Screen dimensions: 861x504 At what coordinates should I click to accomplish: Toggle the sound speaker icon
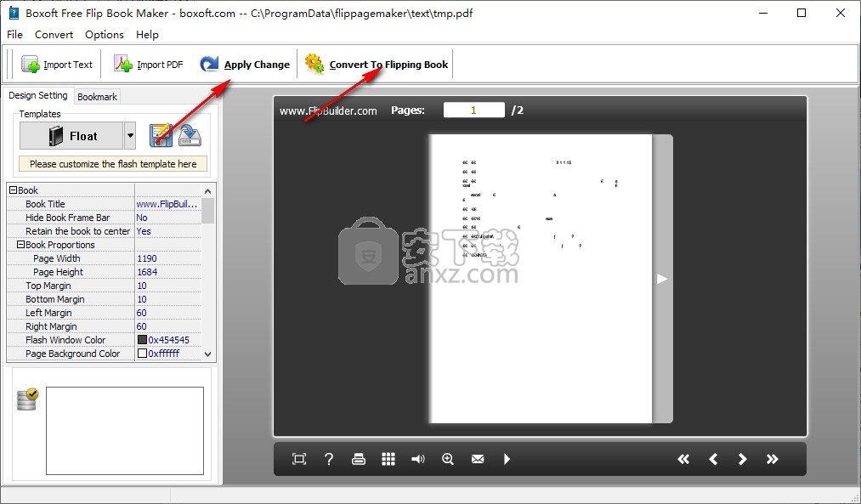(418, 459)
